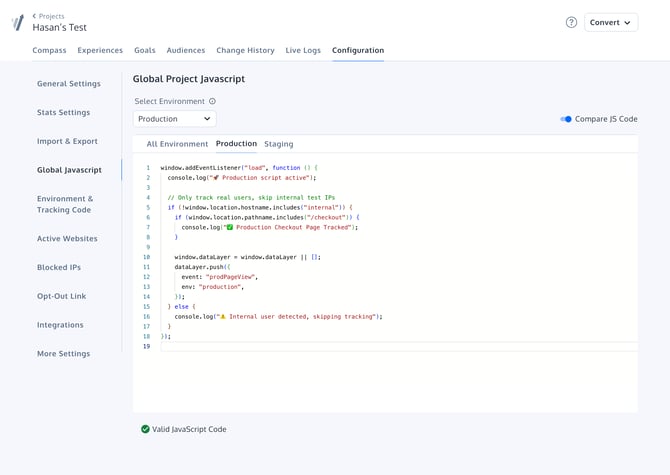Click the green valid code checkmark icon
This screenshot has height=475, width=670.
point(145,429)
